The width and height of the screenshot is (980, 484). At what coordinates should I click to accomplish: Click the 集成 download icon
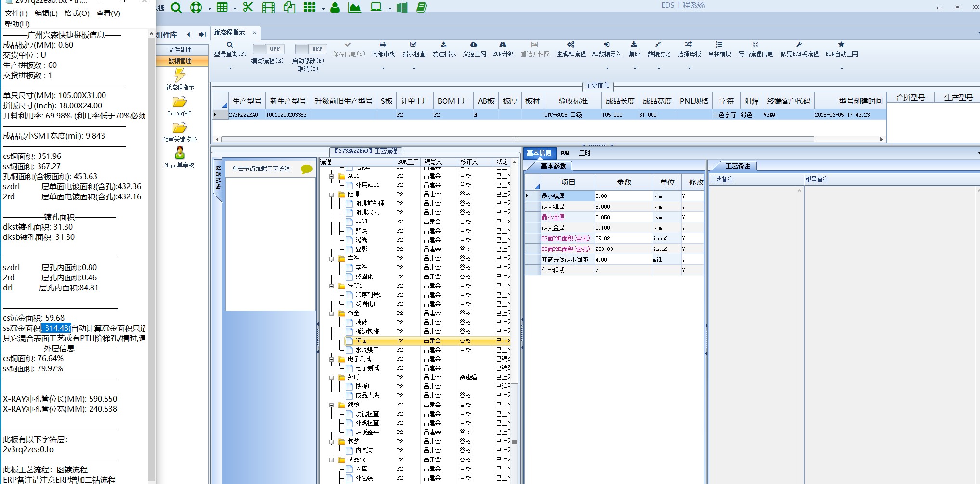[x=634, y=49]
